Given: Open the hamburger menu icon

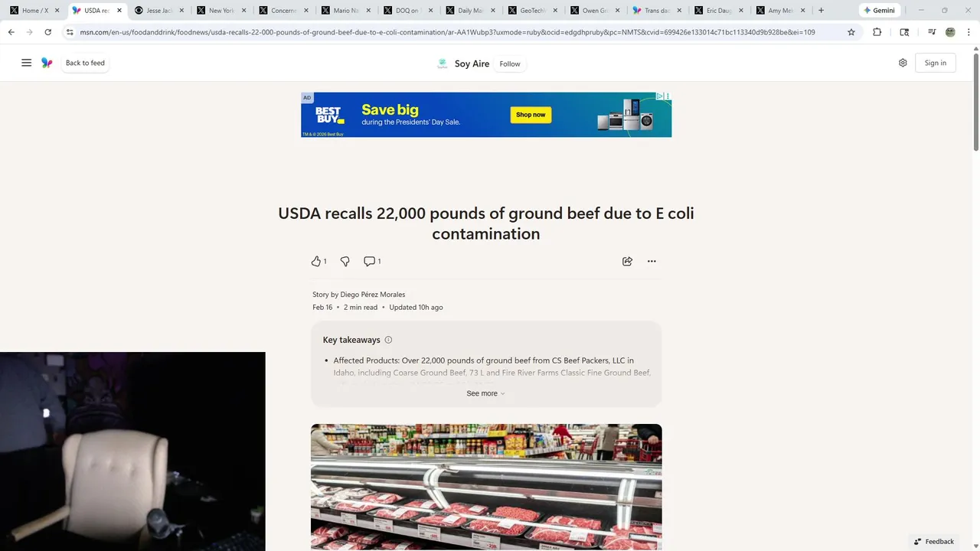Looking at the screenshot, I should [x=26, y=63].
